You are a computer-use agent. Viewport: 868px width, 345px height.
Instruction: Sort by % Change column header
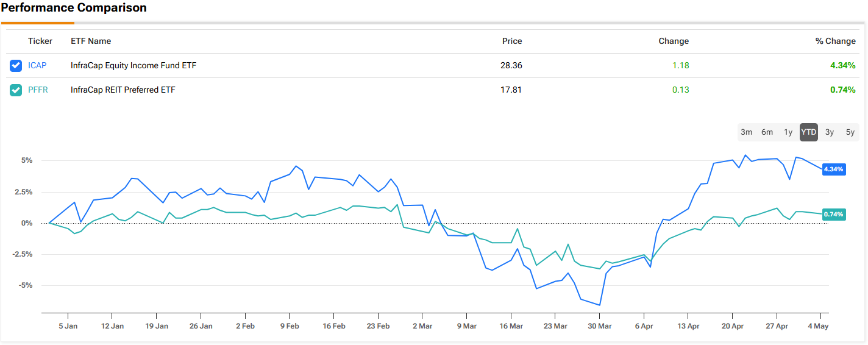836,41
